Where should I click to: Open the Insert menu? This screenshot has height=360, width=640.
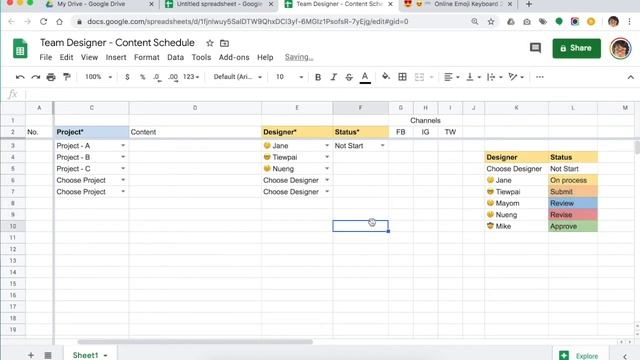tap(116, 57)
